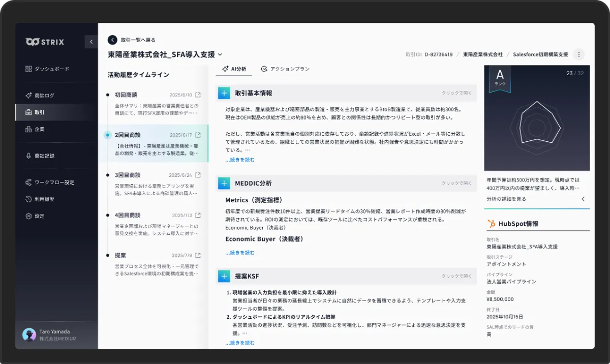Image resolution: width=610 pixels, height=364 pixels.
Task: Click the sparkle icon beside 商談ログ
Action: tap(28, 95)
